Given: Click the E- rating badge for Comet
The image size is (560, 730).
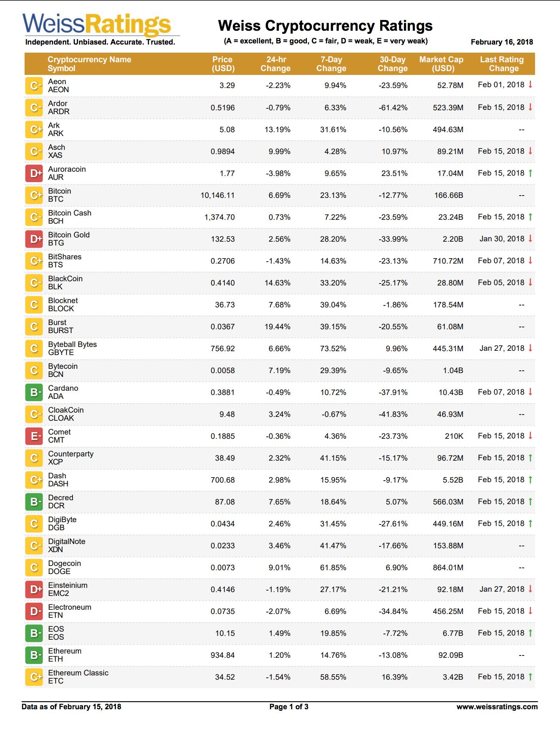Looking at the screenshot, I should point(34,436).
